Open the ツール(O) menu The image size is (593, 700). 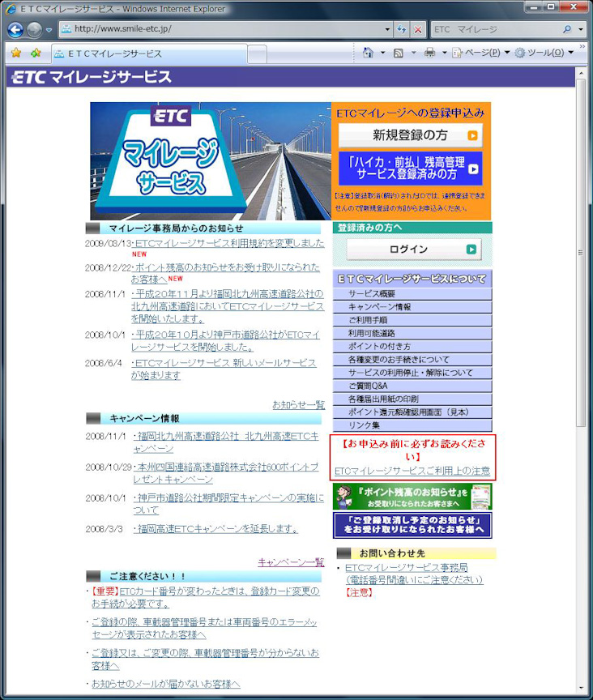tap(544, 53)
